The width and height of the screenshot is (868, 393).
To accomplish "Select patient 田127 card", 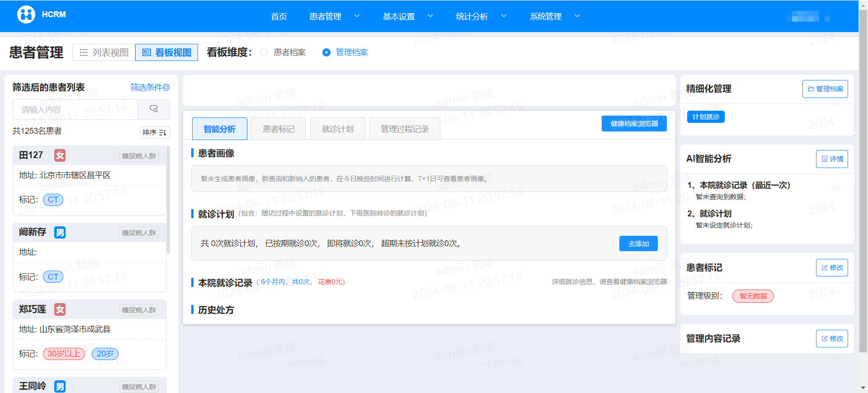I will tap(90, 181).
